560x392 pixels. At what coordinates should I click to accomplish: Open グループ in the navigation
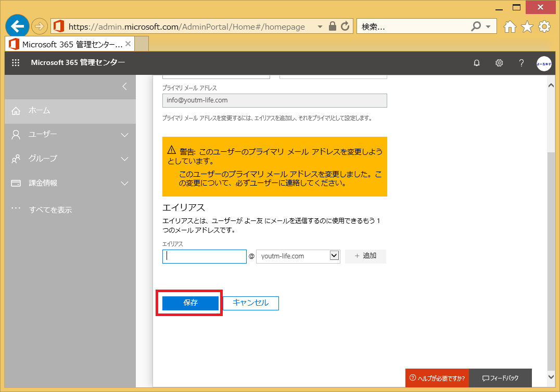(70, 159)
